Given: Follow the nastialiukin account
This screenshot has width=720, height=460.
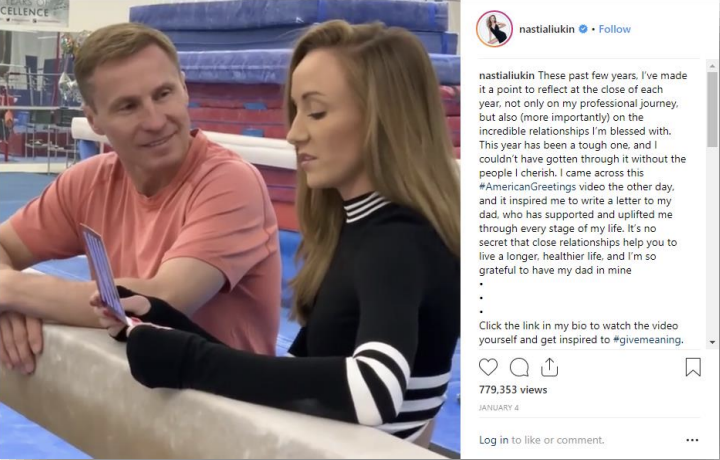Looking at the screenshot, I should [x=614, y=29].
